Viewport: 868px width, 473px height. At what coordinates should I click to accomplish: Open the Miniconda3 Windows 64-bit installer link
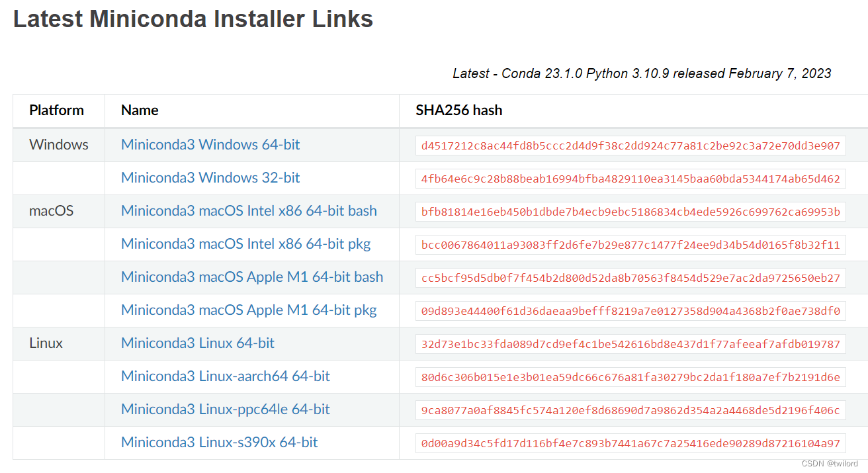(210, 145)
